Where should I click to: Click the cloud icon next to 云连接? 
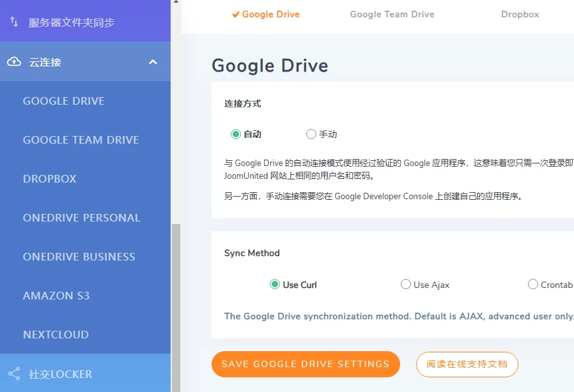14,62
